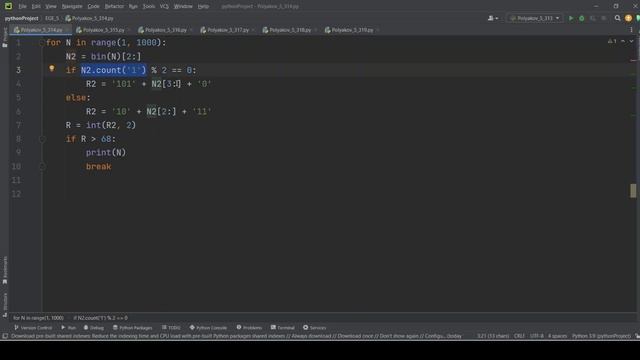Open the Help menu
The height and width of the screenshot is (360, 640).
pyautogui.click(x=203, y=6)
